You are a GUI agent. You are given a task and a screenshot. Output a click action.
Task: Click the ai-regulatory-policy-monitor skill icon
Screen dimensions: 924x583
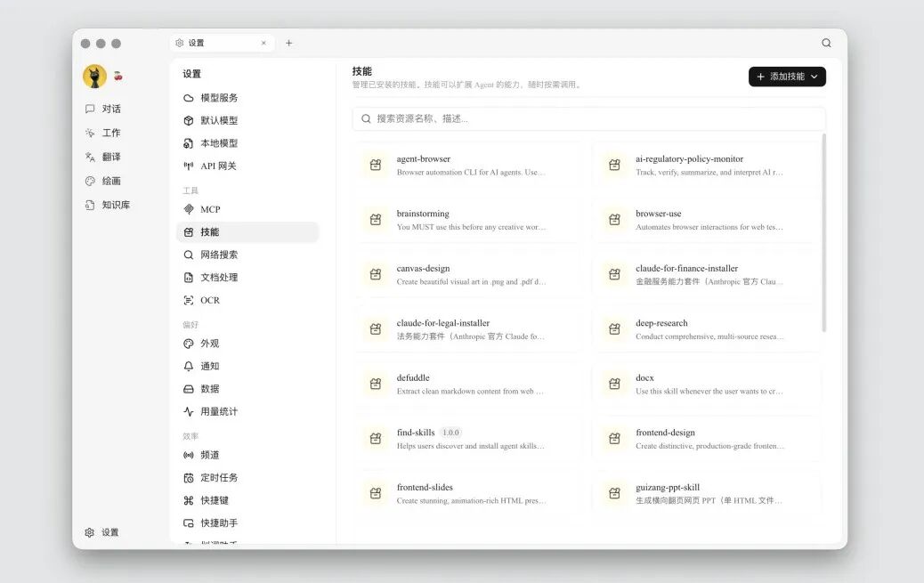point(614,165)
